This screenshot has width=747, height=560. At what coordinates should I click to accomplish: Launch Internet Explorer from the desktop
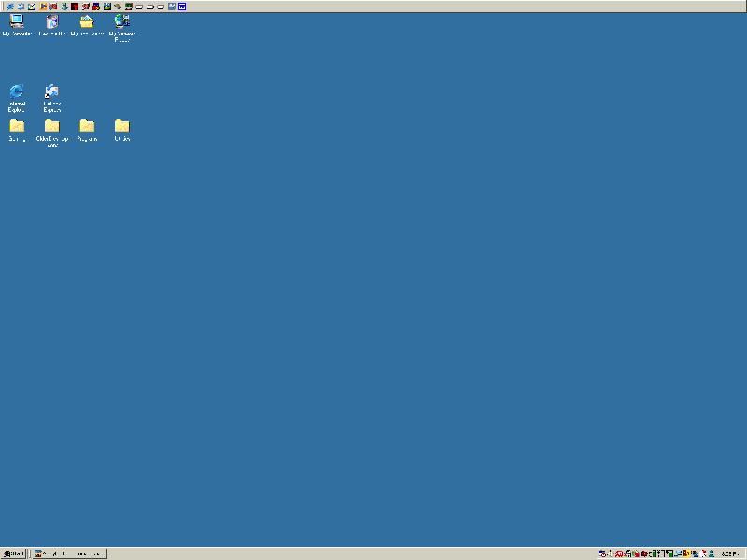[x=17, y=92]
